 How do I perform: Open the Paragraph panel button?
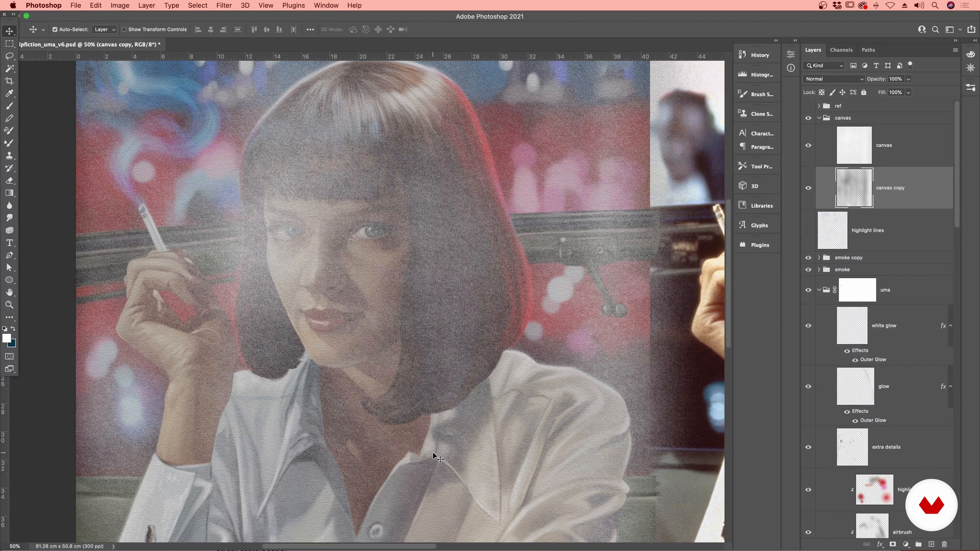[757, 147]
